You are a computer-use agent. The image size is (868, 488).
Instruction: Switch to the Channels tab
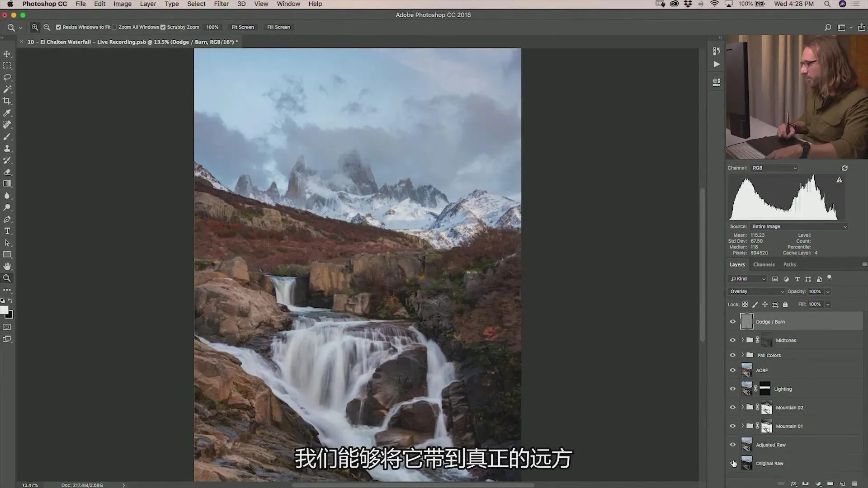tap(764, 265)
